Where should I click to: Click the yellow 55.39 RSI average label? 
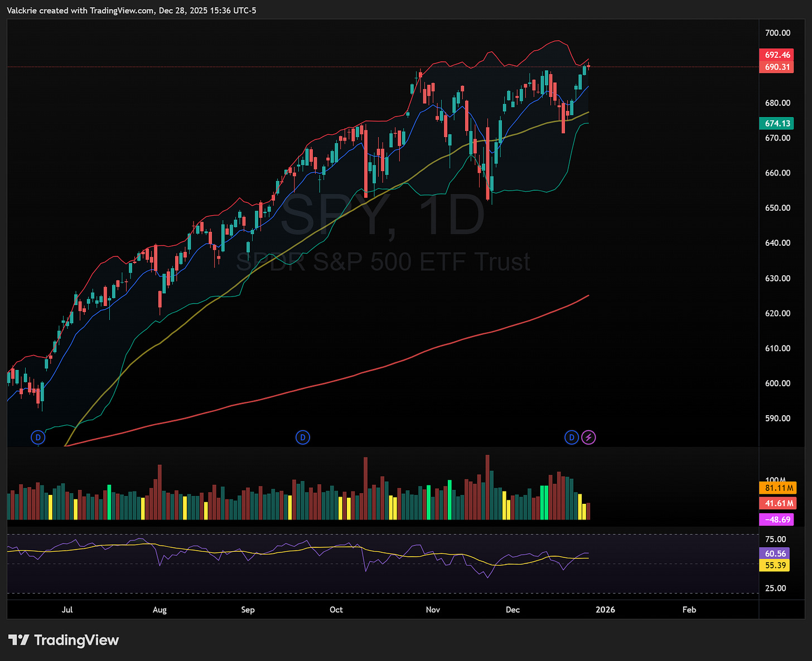tap(775, 565)
